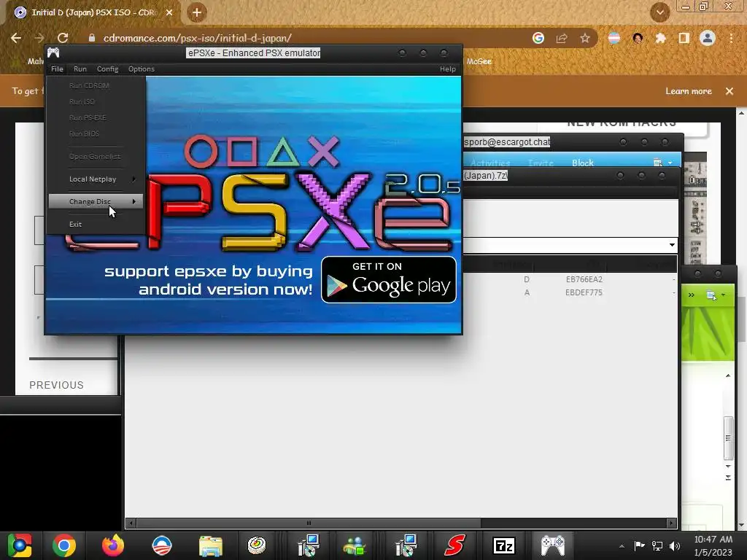Viewport: 747px width, 560px height.
Task: Open File Explorer from the taskbar
Action: click(210, 545)
